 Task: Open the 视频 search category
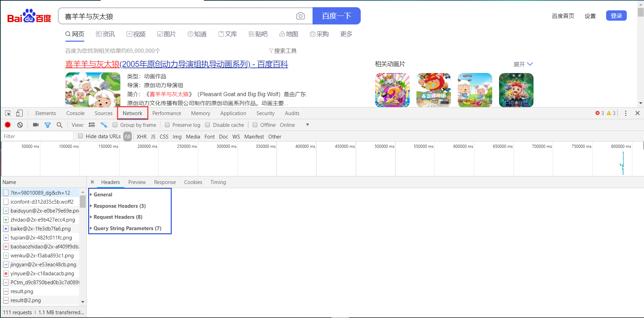coord(136,34)
